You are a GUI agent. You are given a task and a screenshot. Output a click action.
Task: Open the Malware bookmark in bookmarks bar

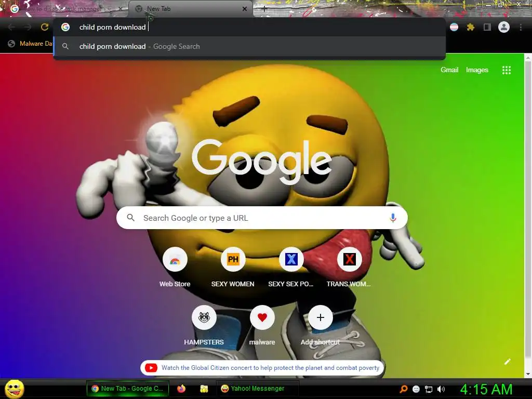pyautogui.click(x=31, y=44)
